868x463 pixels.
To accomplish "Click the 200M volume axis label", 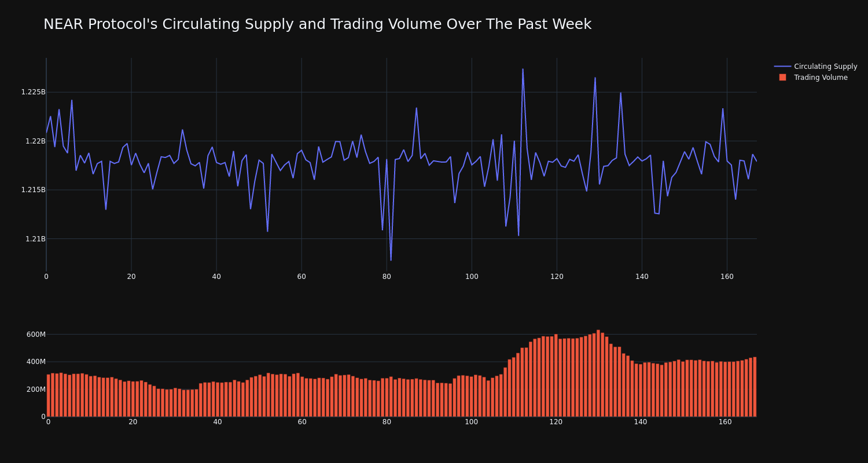I will click(36, 389).
